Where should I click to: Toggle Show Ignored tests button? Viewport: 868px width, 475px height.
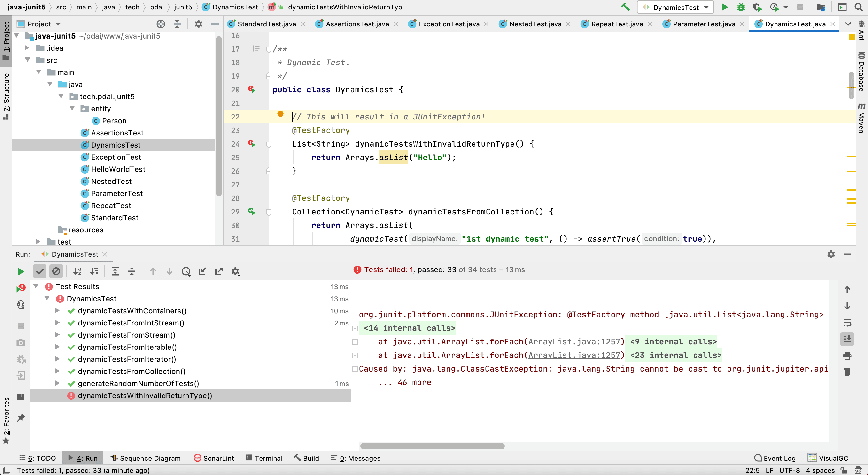[56, 271]
